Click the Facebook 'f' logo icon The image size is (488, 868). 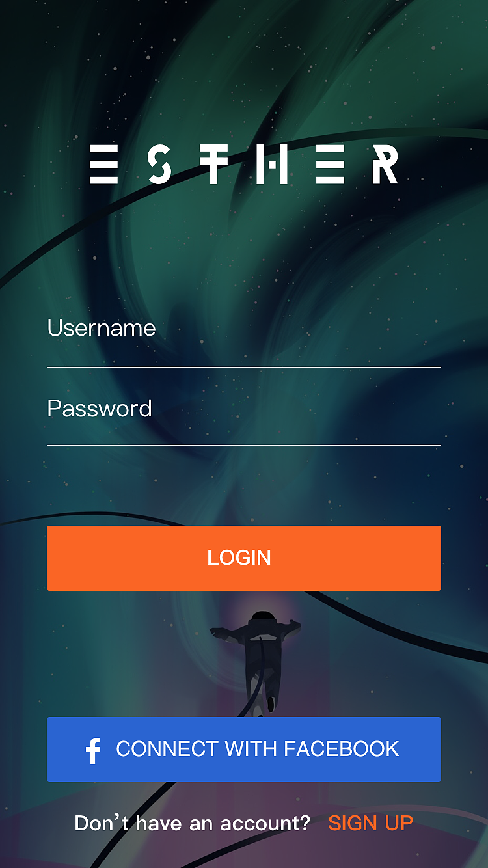point(93,750)
